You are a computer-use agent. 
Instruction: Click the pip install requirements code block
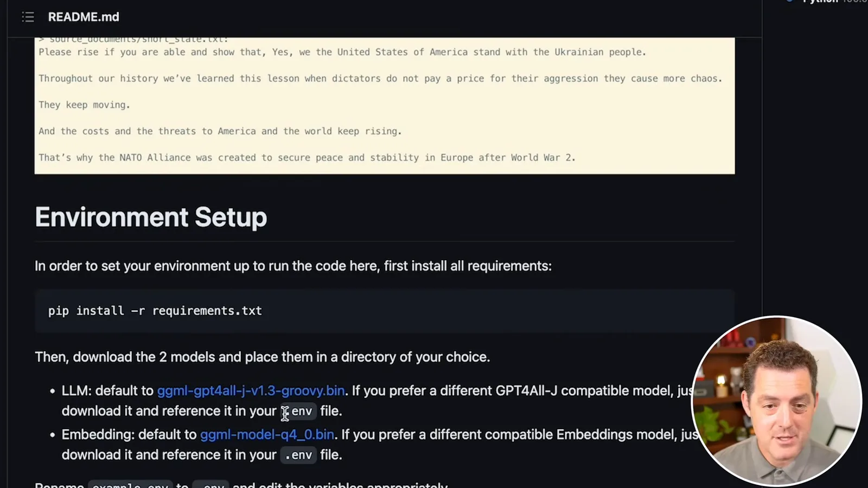385,311
